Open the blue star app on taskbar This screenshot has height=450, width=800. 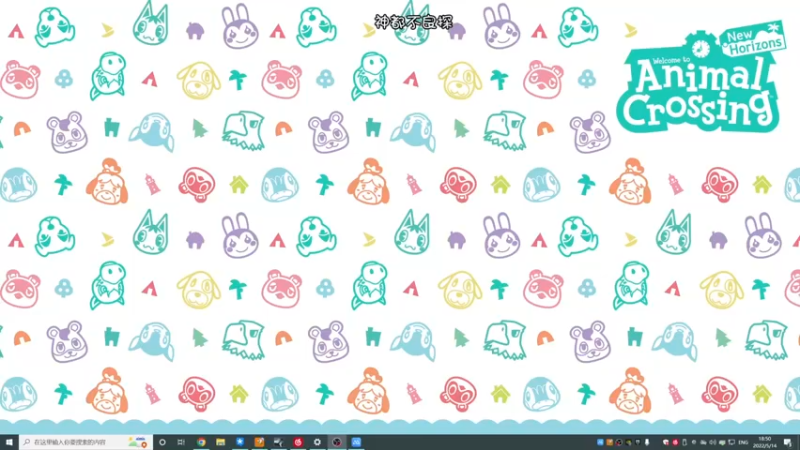click(240, 442)
